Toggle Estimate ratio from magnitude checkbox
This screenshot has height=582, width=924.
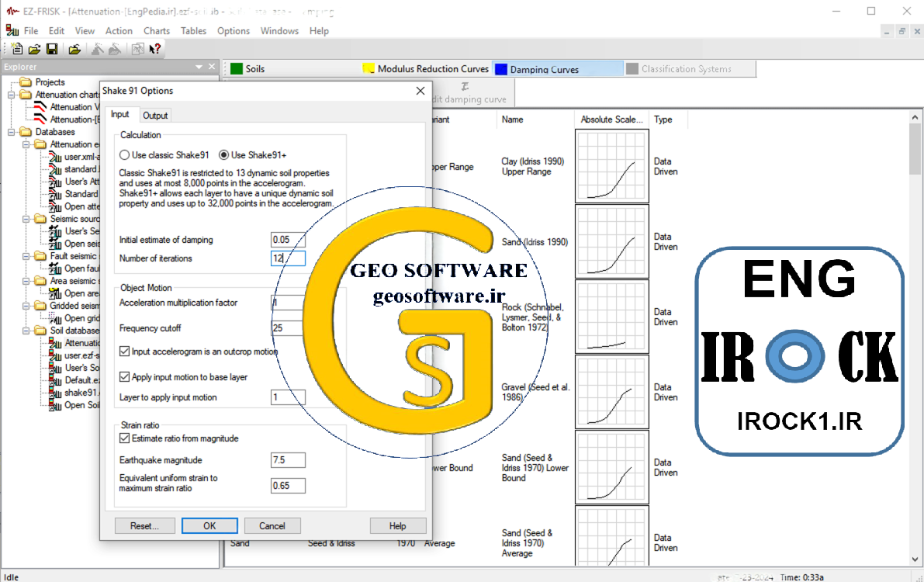(x=124, y=438)
